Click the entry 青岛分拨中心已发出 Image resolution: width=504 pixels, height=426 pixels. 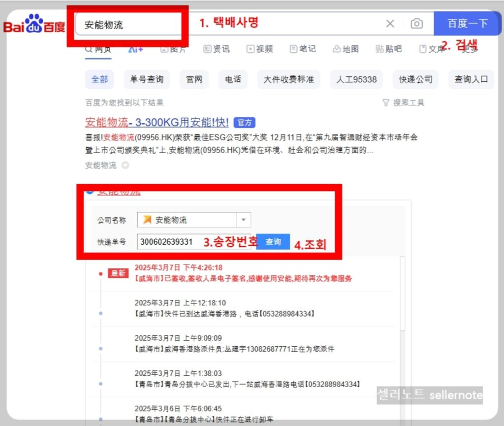pyautogui.click(x=247, y=385)
